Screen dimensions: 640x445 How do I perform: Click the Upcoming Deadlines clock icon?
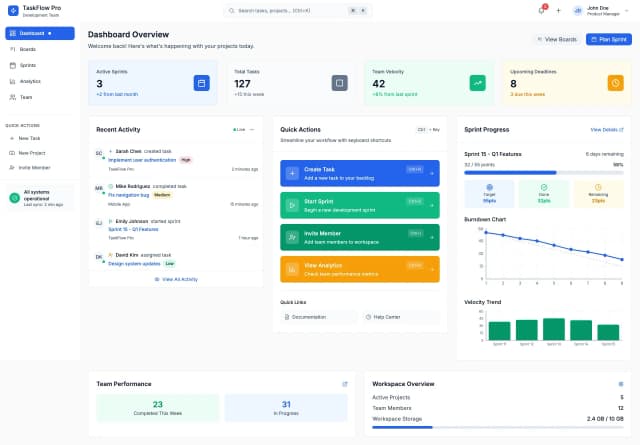tap(616, 83)
